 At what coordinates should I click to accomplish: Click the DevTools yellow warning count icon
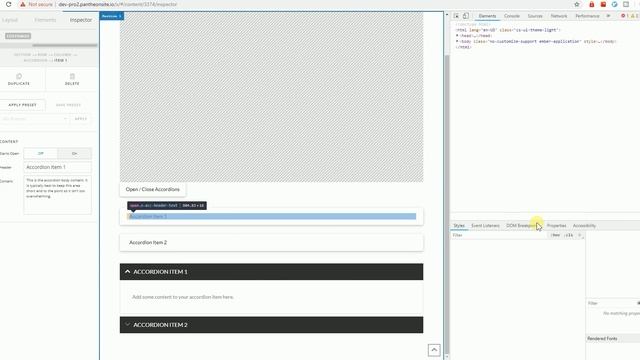[634, 16]
